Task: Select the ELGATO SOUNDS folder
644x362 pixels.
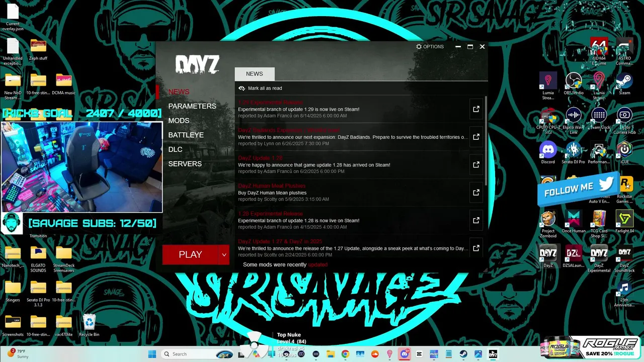Action: (38, 259)
